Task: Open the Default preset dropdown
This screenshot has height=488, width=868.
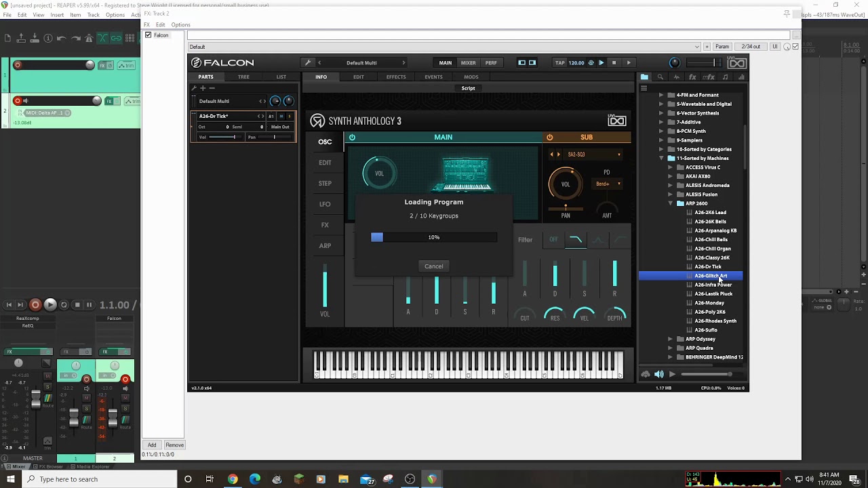Action: pyautogui.click(x=444, y=47)
